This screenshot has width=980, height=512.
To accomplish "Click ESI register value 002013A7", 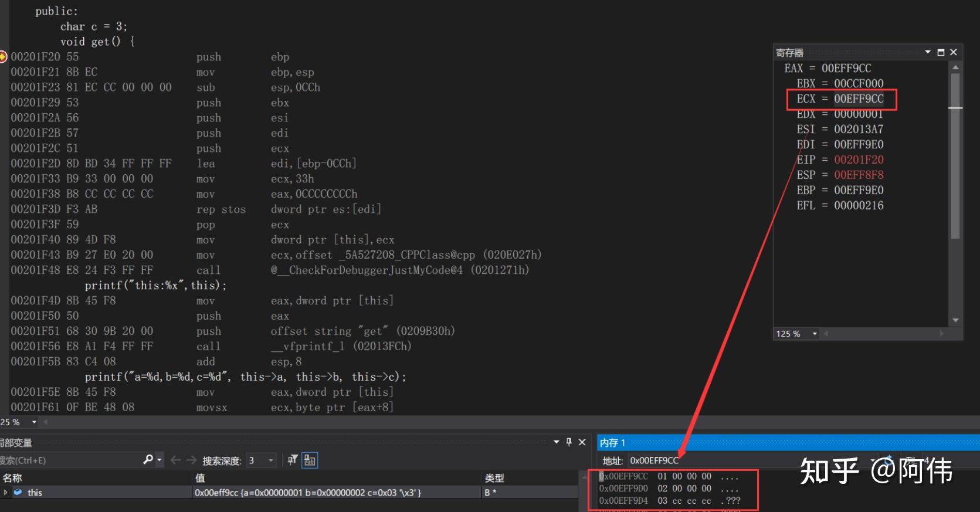I will click(x=859, y=129).
